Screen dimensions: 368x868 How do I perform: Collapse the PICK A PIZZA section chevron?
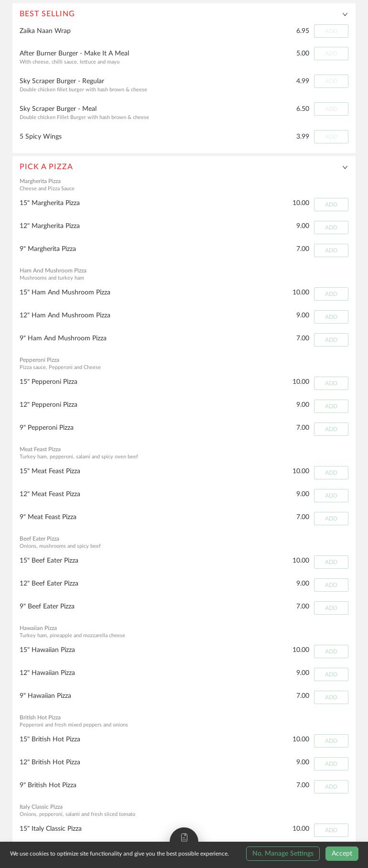[345, 167]
